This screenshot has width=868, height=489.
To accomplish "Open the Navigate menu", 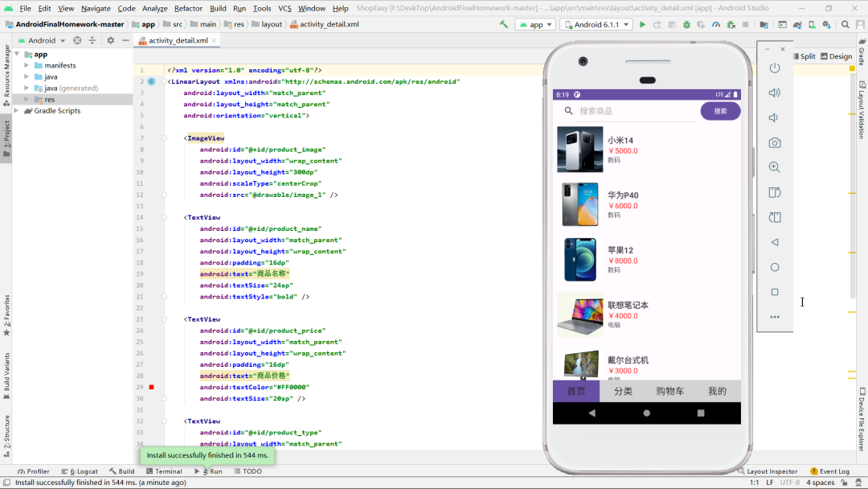I will tap(96, 8).
